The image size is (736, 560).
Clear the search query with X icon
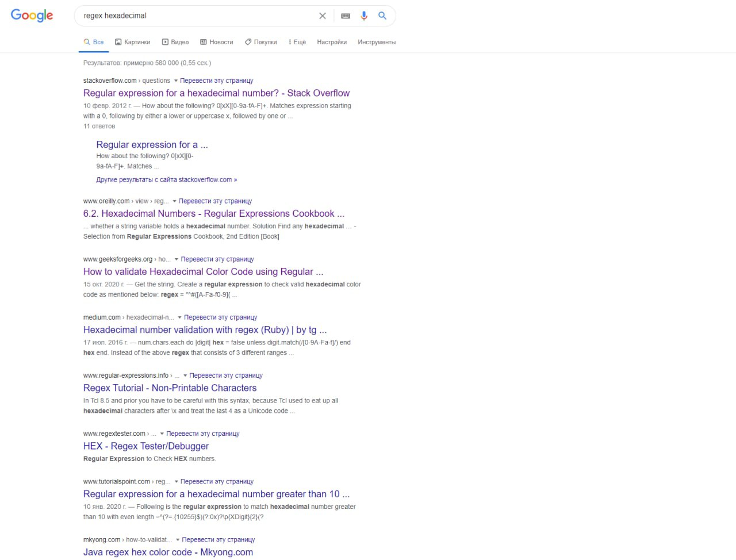(x=323, y=16)
